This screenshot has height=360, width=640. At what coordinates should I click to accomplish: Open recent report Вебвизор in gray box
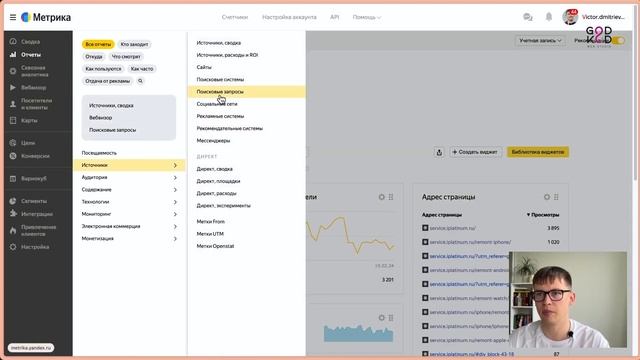(100, 118)
